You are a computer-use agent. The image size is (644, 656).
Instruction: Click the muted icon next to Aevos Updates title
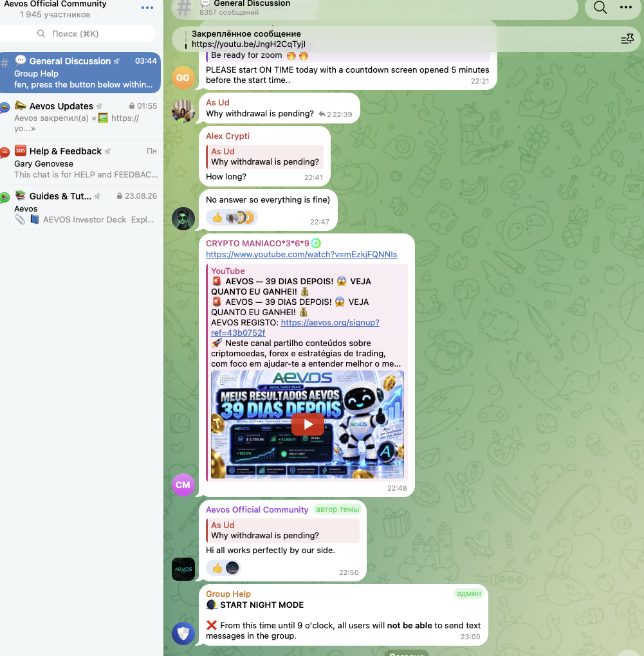[x=99, y=106]
